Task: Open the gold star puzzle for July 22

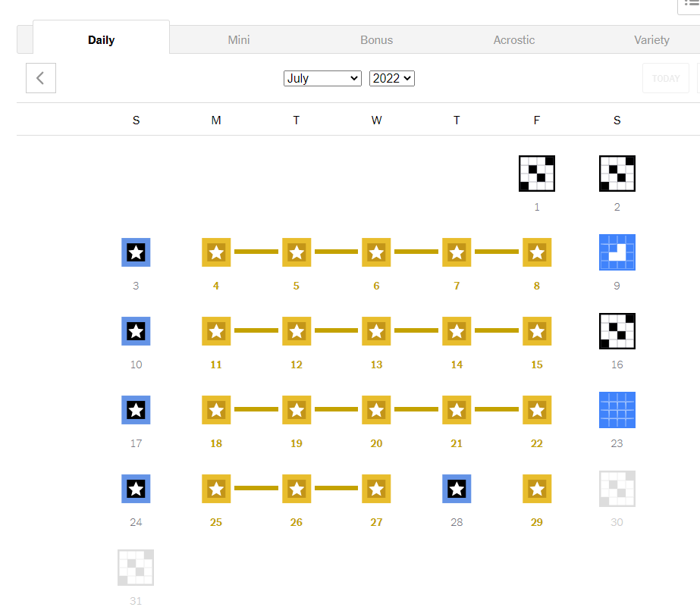Action: (x=536, y=410)
